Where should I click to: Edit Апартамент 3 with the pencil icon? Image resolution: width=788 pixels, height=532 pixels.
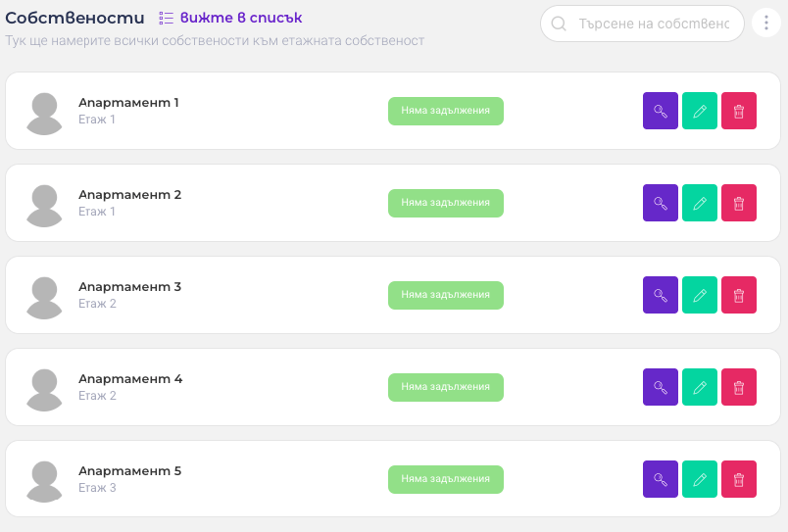pos(700,295)
